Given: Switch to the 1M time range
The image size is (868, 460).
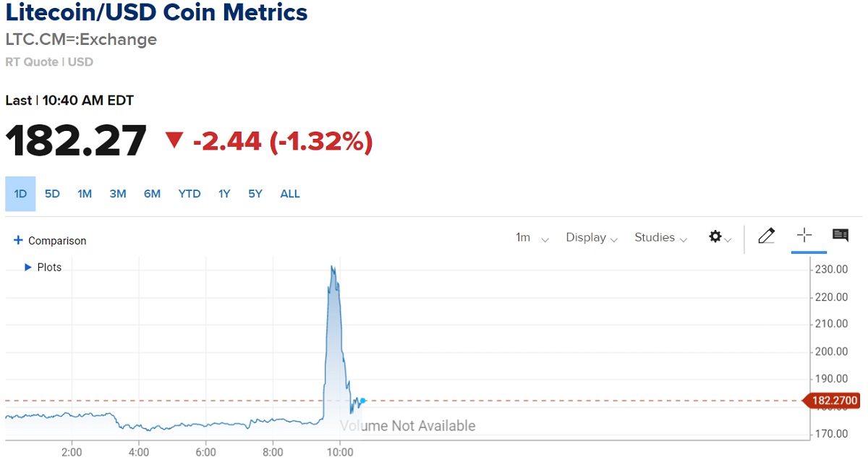Looking at the screenshot, I should [85, 194].
